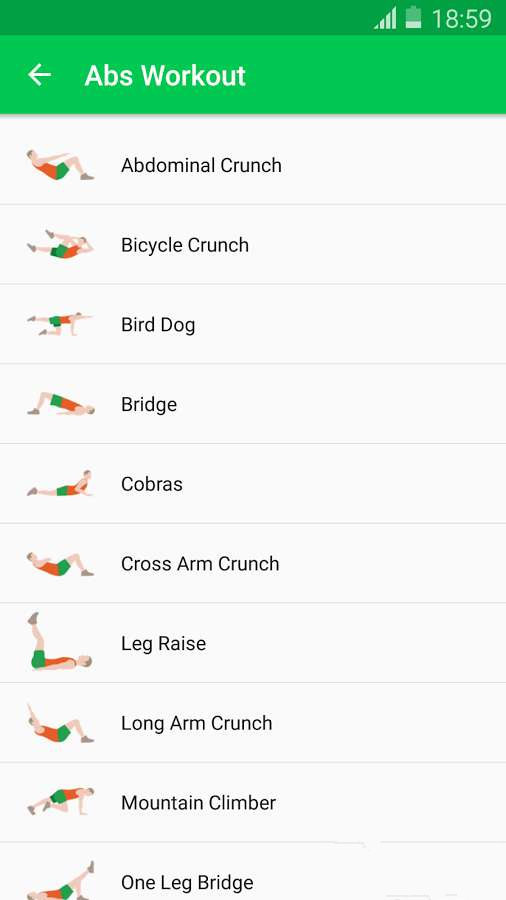Open the Long Arm Crunch illustration
Viewport: 506px width, 900px height.
click(x=60, y=723)
